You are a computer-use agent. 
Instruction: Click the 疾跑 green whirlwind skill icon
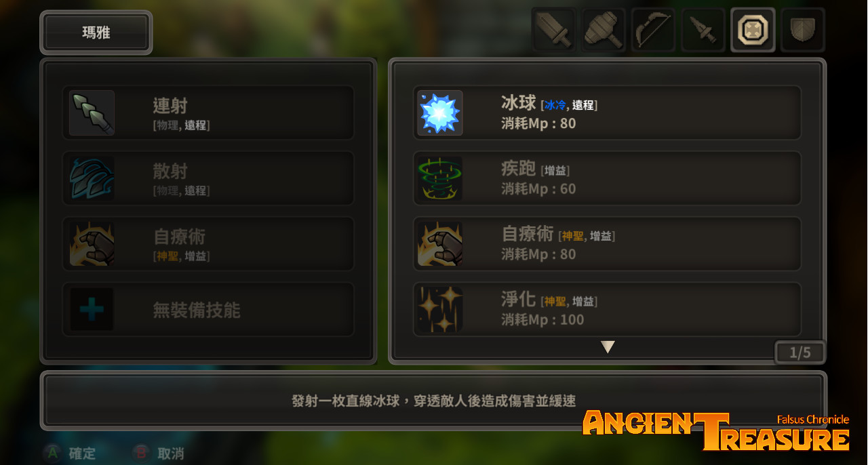pyautogui.click(x=440, y=178)
